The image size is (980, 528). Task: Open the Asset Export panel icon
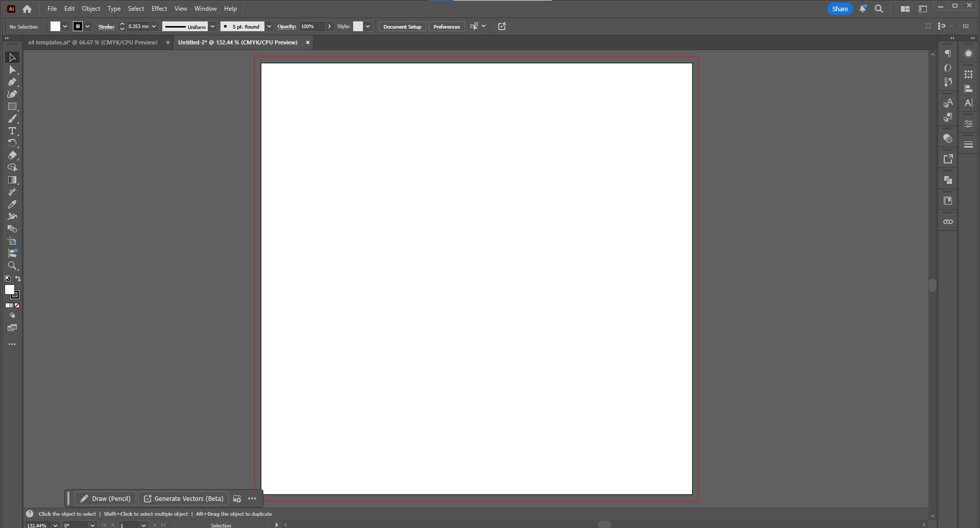948,159
